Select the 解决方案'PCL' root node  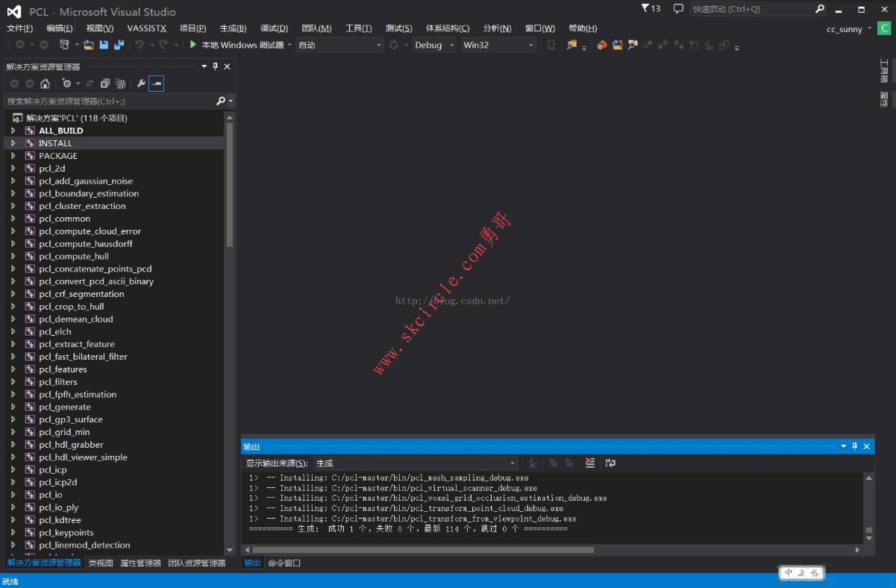tap(77, 118)
